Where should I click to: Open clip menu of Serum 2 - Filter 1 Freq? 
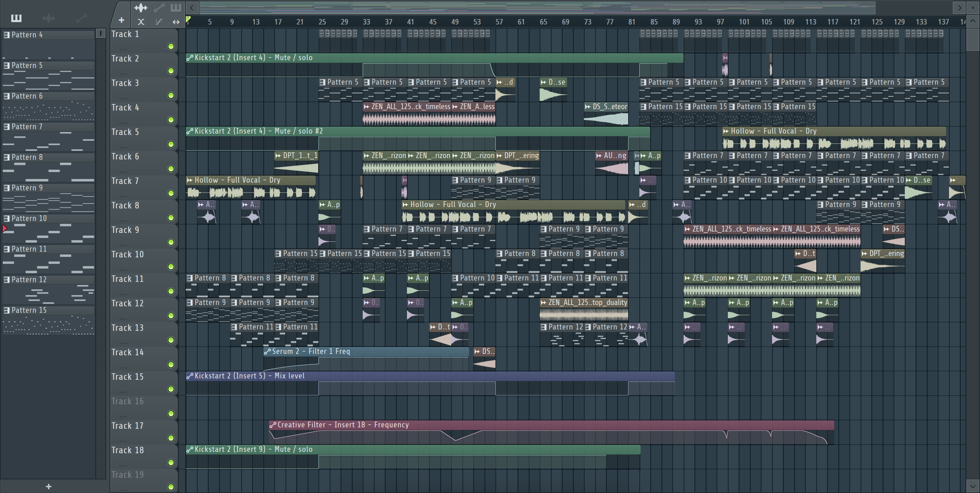[x=267, y=352]
